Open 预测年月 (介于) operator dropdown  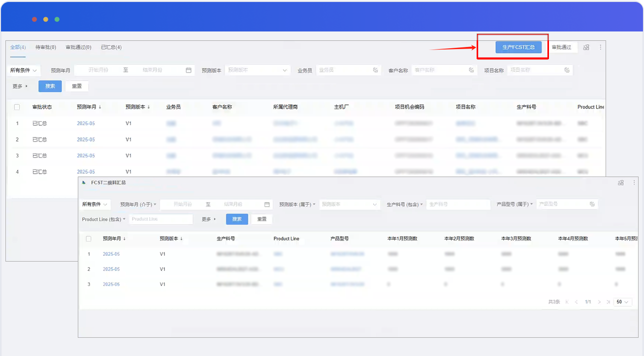click(138, 204)
